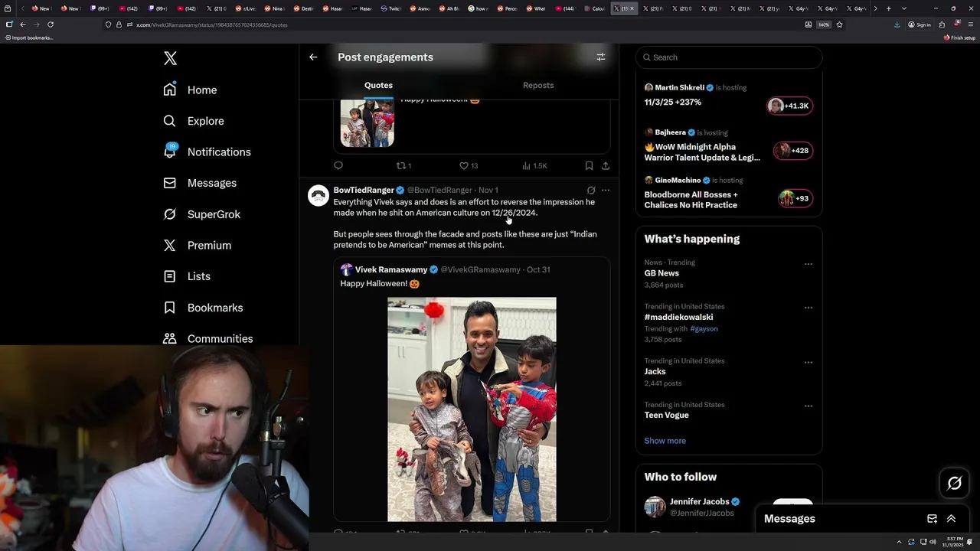Open Messages in the sidebar

pos(199,183)
